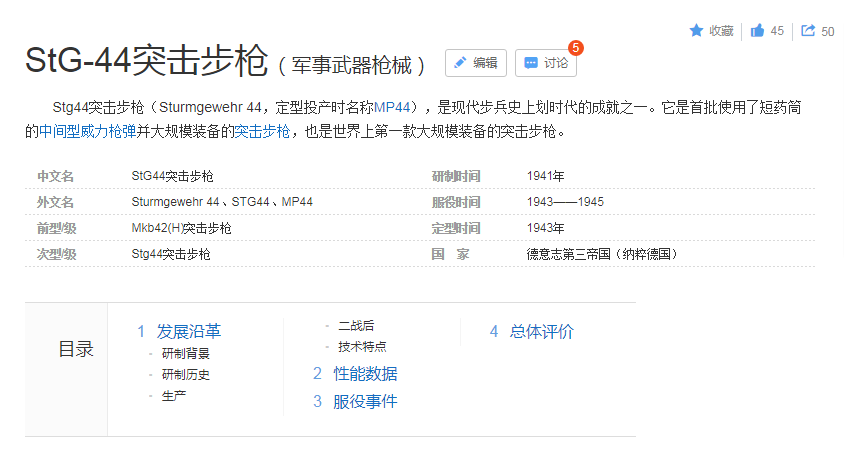Select the value Sturmgewehr 44、STG44、MP44

pos(222,202)
